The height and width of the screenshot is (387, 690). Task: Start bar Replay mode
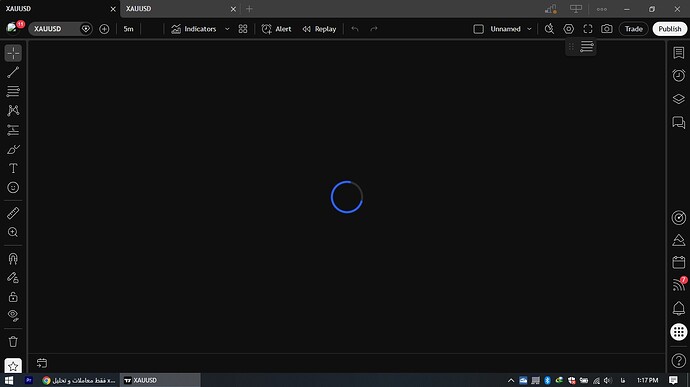(319, 29)
